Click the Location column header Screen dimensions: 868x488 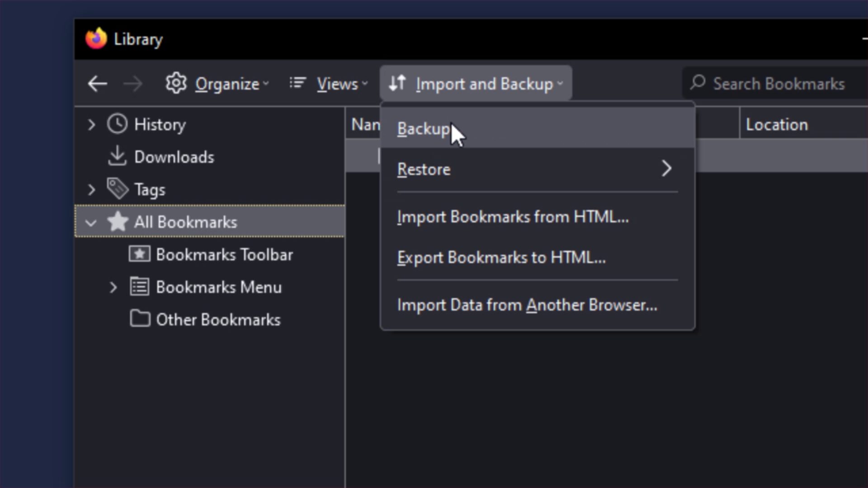[777, 124]
